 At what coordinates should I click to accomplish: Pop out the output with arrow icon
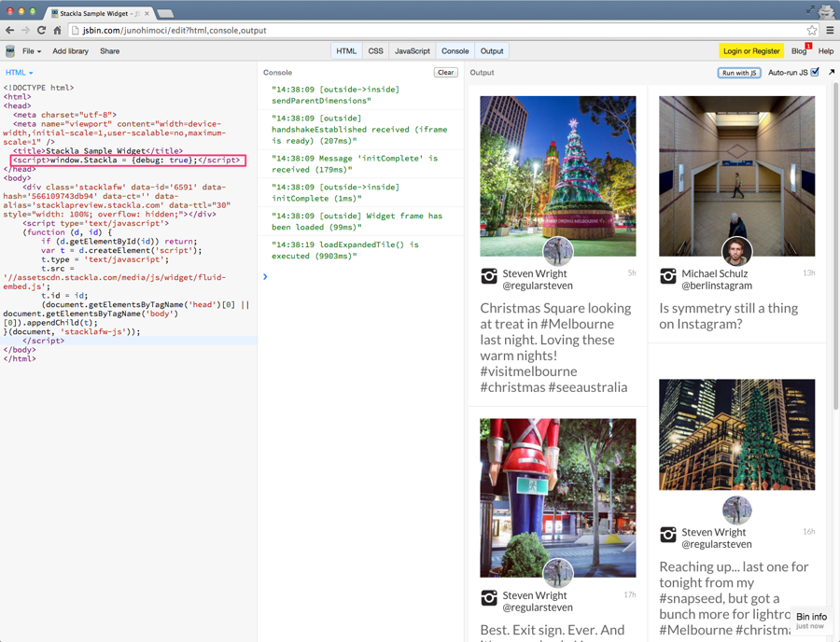pyautogui.click(x=831, y=72)
